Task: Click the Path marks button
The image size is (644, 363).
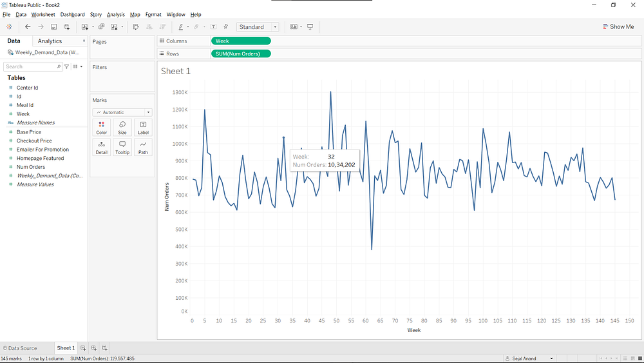Action: pyautogui.click(x=142, y=148)
